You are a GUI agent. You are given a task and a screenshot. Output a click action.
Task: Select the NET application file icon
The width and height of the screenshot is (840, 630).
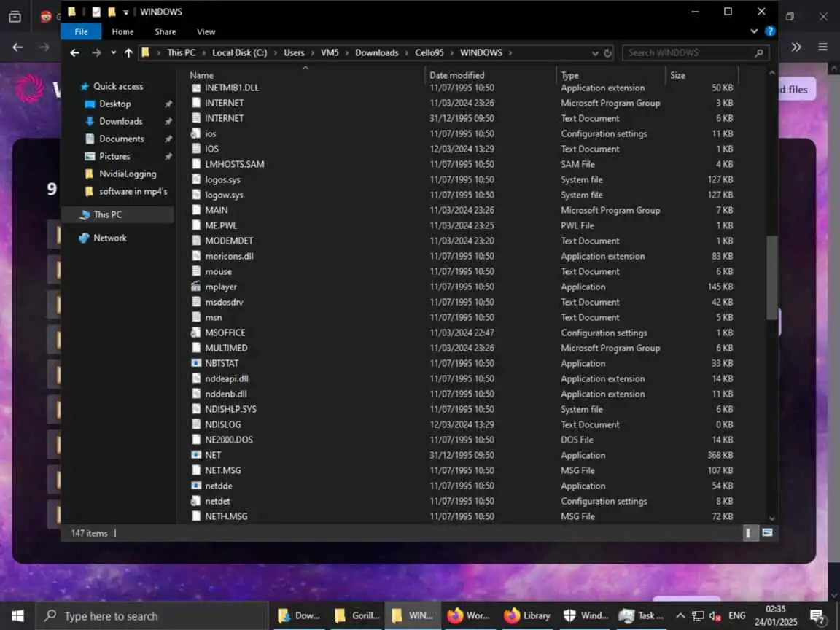tap(196, 455)
